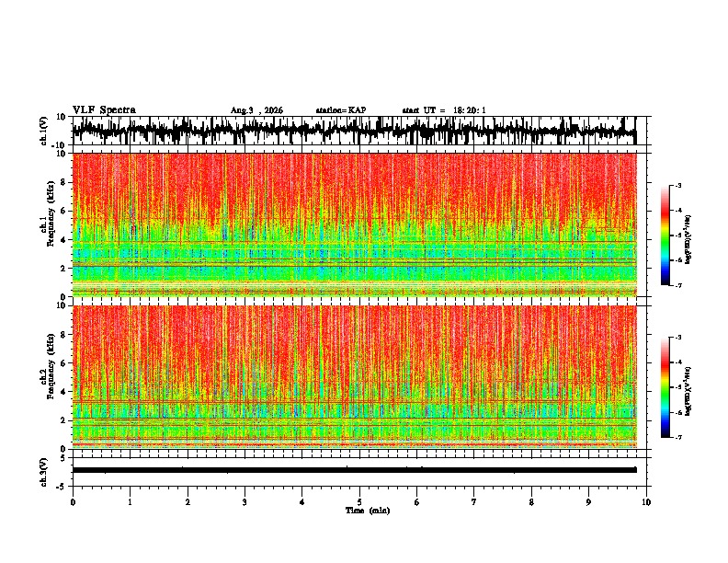Select the start UT 18:20:1 text

444,110
